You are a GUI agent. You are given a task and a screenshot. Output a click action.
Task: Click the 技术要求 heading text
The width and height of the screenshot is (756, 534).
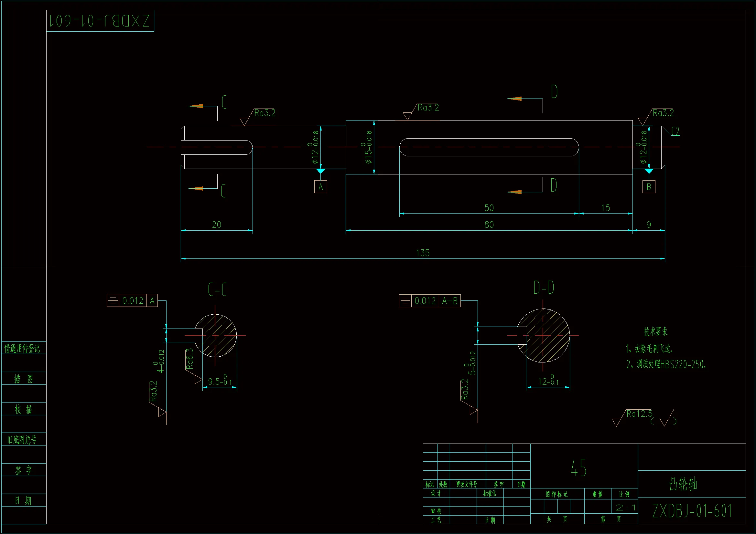pyautogui.click(x=655, y=332)
